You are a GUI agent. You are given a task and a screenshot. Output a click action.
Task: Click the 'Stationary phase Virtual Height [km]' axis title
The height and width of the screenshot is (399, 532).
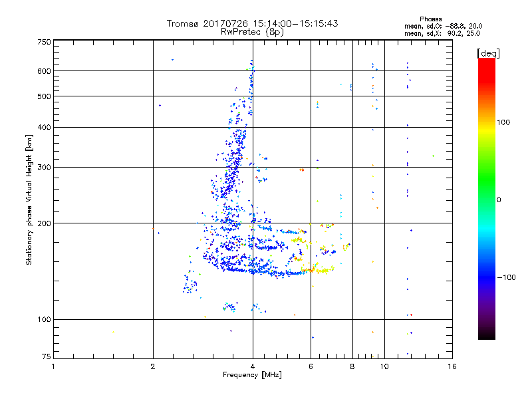pos(29,199)
